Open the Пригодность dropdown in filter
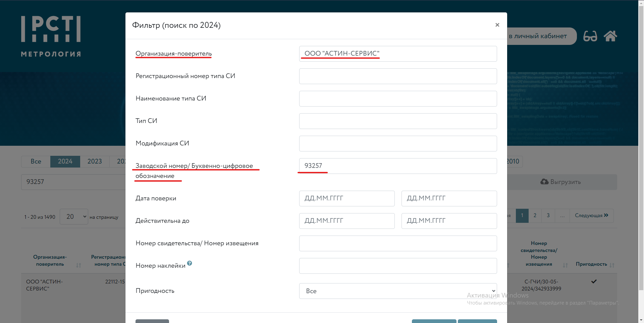This screenshot has height=323, width=644. click(x=398, y=291)
